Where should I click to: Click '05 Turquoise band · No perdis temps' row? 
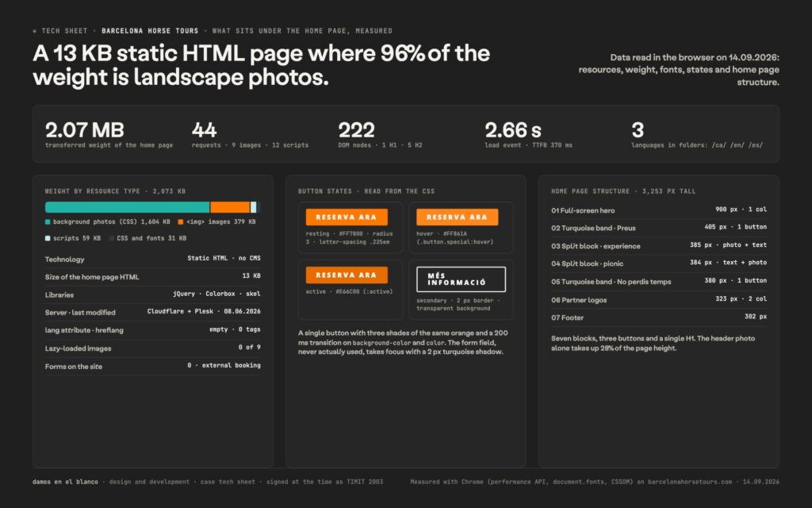tap(659, 282)
